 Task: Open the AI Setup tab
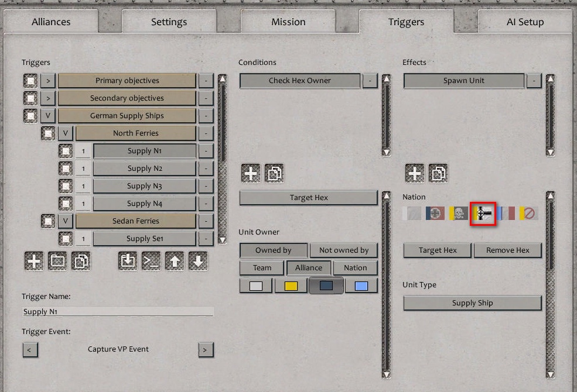tap(525, 21)
